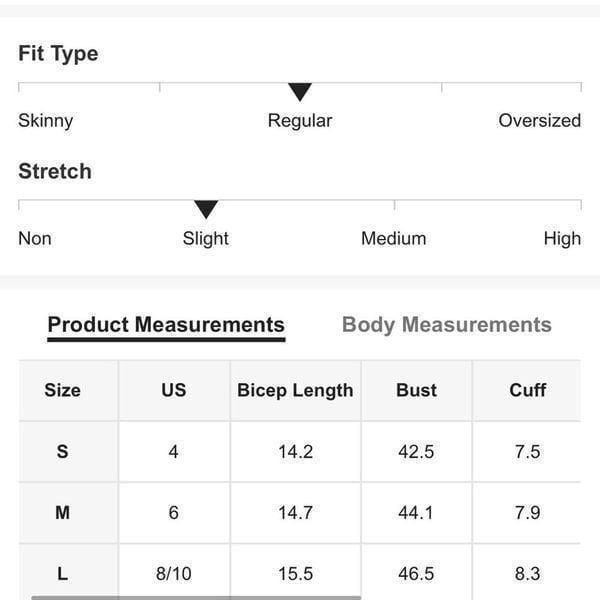Click the horizontal scrollbar under the table
Screen dimensions: 600x600
click(x=196, y=597)
